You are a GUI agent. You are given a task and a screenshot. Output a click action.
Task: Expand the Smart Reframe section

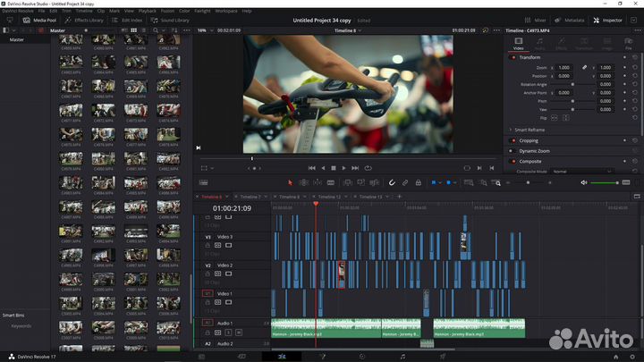(511, 130)
